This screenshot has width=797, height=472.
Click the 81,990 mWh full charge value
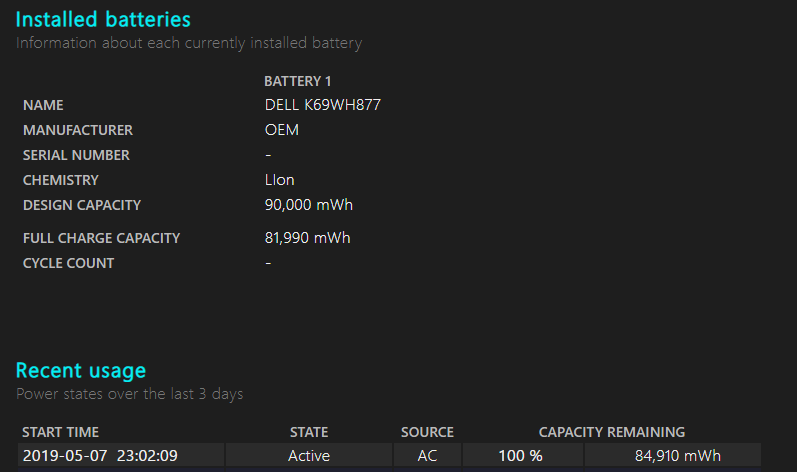pos(308,238)
